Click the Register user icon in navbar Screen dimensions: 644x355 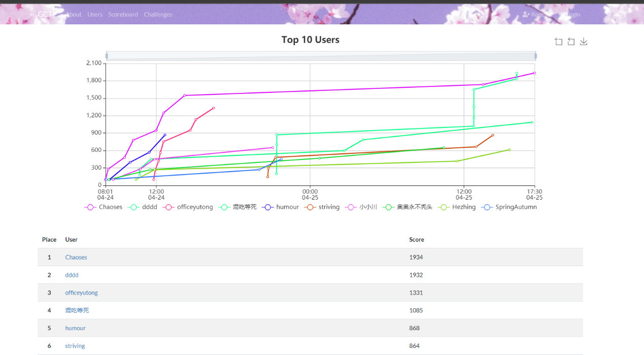tap(526, 15)
